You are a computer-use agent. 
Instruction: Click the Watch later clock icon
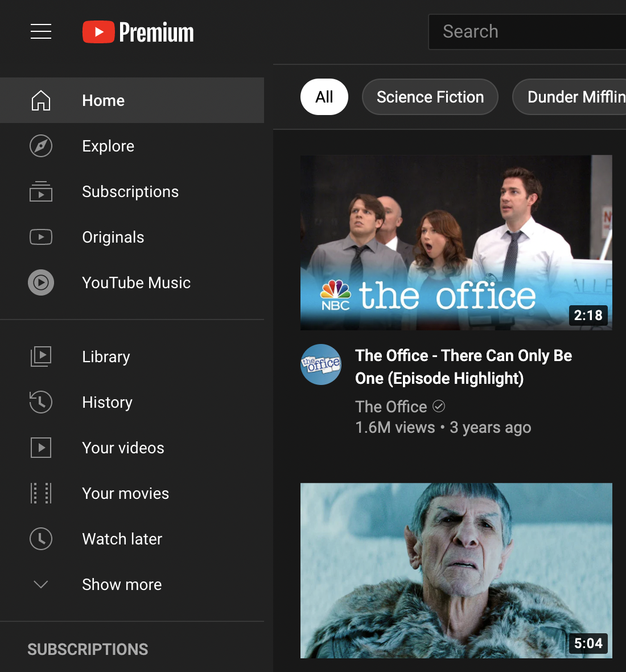pos(40,539)
